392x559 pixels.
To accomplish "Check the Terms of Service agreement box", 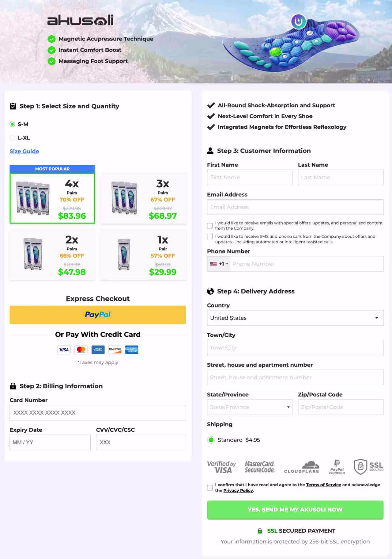I will (210, 488).
